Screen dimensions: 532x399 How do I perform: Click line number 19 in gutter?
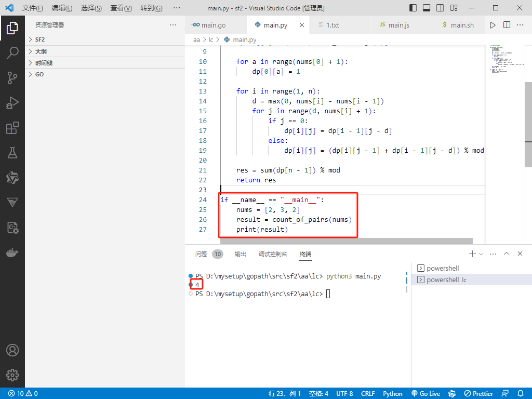coord(203,151)
